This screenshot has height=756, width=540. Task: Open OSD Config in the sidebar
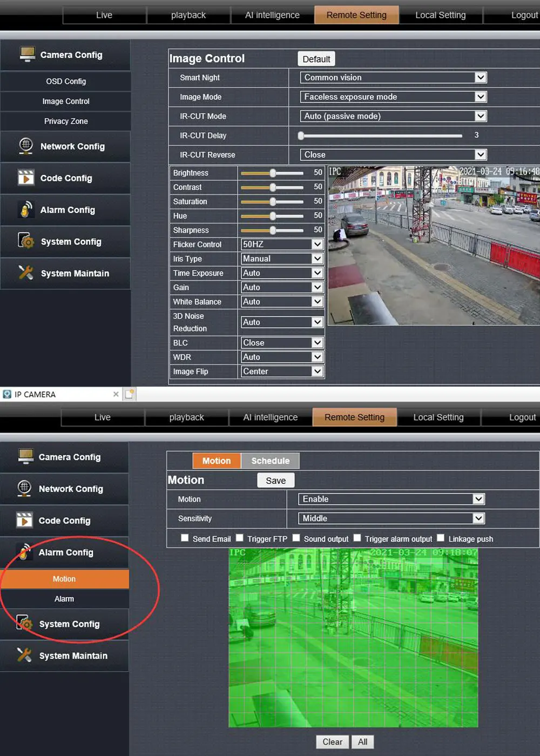(x=66, y=81)
